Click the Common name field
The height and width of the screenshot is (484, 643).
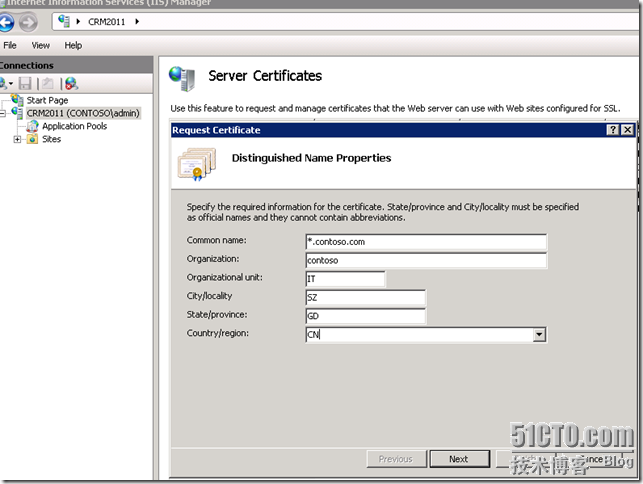point(426,242)
